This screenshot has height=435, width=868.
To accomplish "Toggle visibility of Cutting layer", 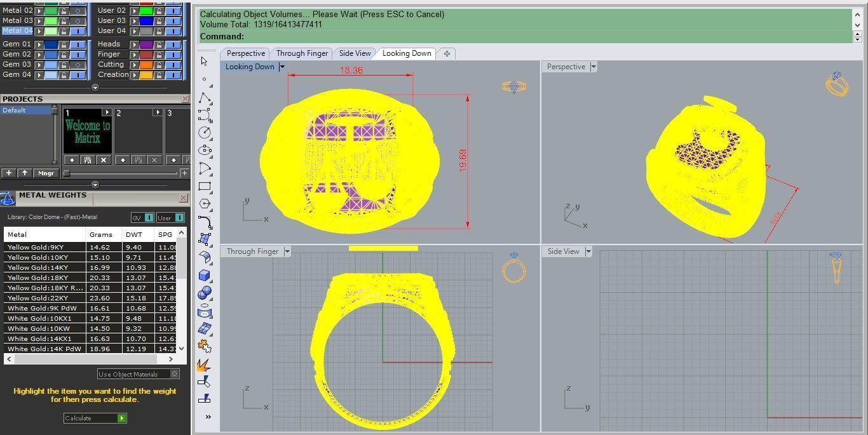I will [x=173, y=64].
